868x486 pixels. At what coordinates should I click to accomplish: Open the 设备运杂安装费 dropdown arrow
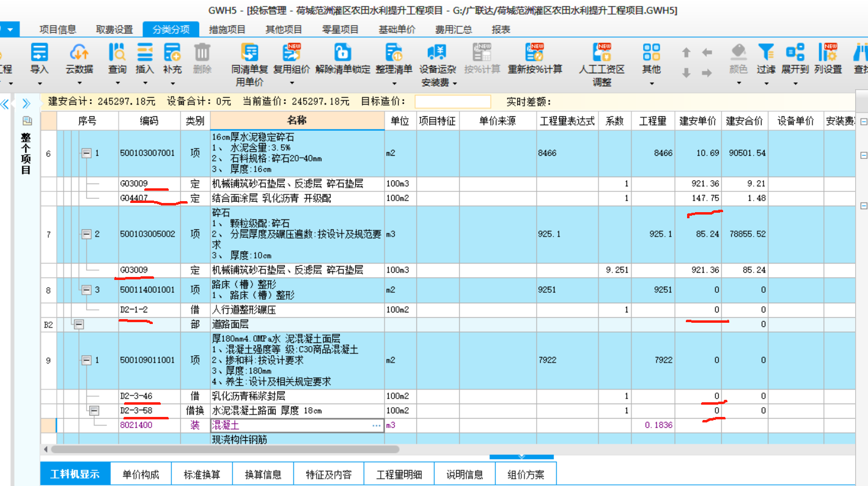(455, 83)
